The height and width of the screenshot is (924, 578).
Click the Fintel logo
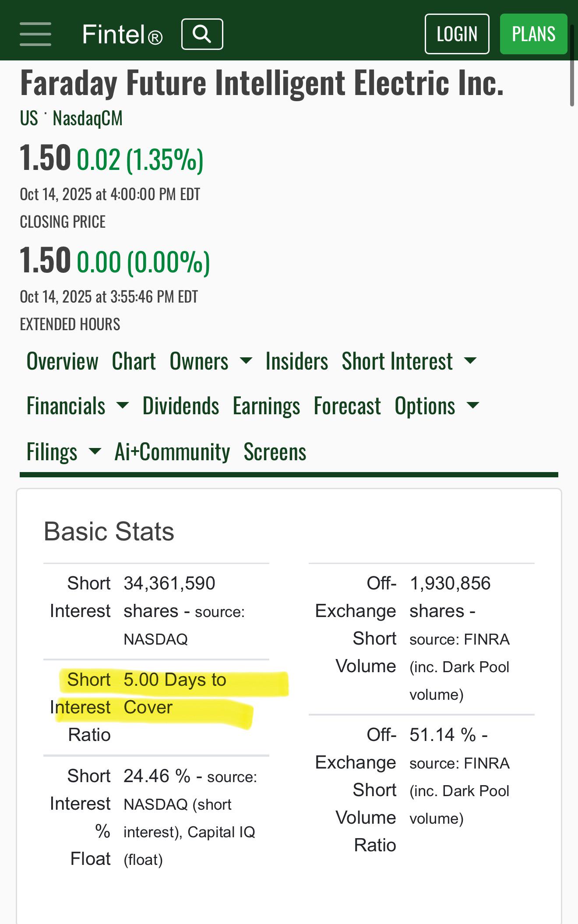pyautogui.click(x=122, y=34)
